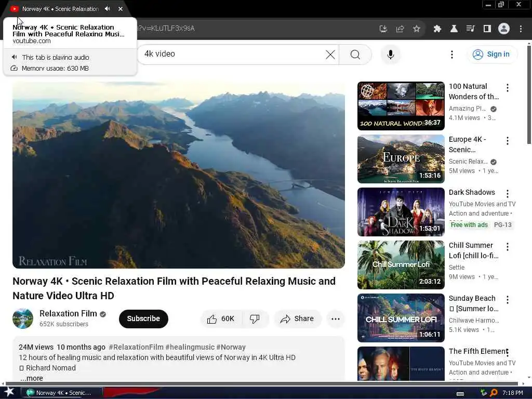Click the horizontal scrollbar at page bottom
532x399 pixels.
[262, 384]
